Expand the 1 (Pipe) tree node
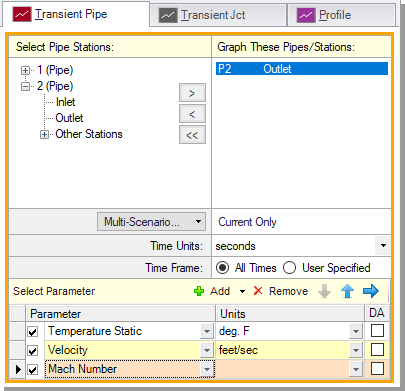Viewport: 405px width, 391px height. [x=25, y=70]
